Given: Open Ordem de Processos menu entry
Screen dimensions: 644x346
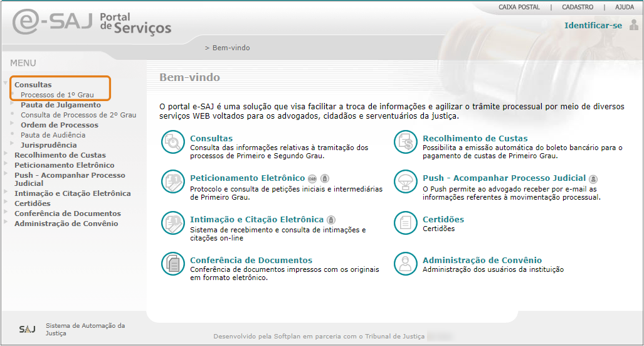Looking at the screenshot, I should [x=60, y=125].
